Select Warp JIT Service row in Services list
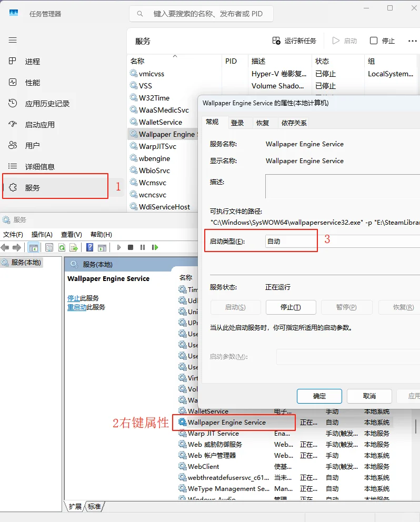The height and width of the screenshot is (522, 420). coord(285,433)
